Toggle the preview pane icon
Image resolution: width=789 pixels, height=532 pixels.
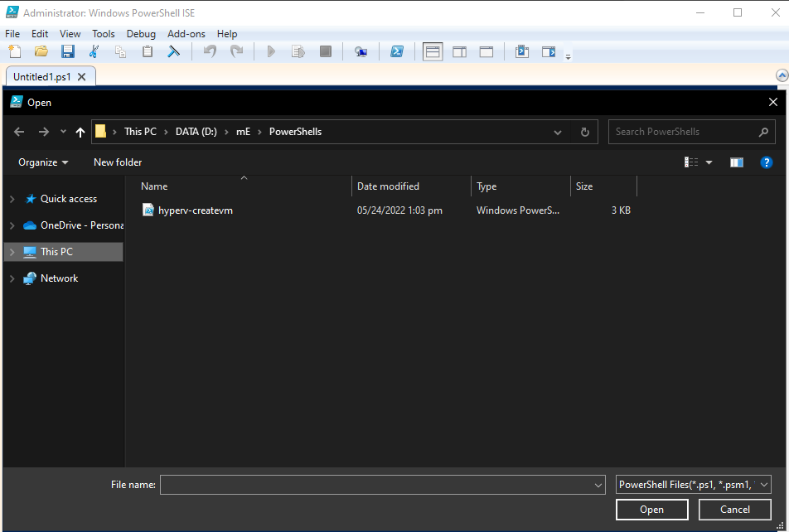[737, 162]
